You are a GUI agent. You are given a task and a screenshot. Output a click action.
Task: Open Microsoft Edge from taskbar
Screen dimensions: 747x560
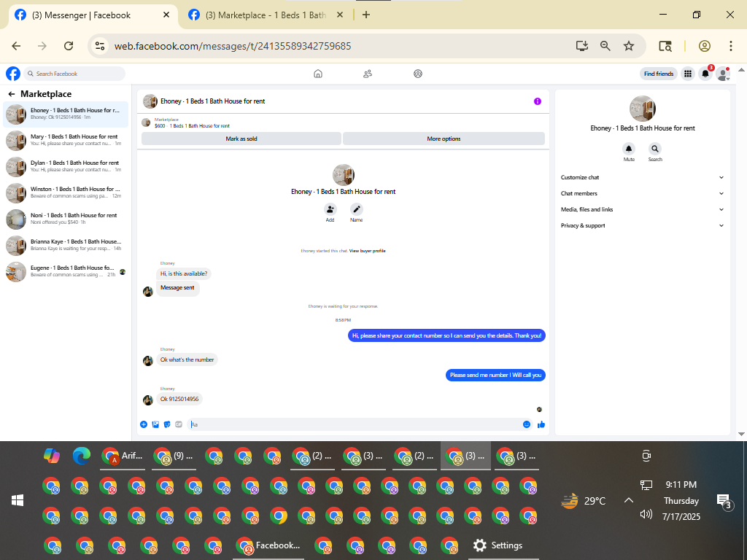82,456
